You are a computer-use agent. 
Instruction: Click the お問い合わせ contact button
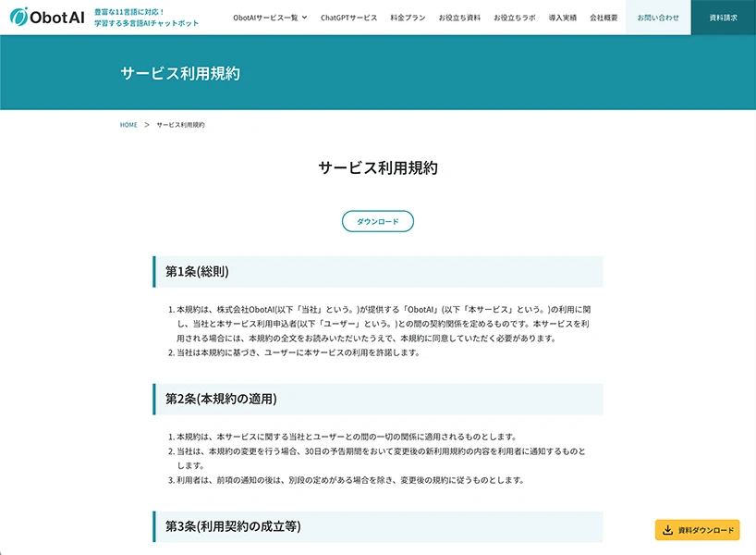pos(658,18)
